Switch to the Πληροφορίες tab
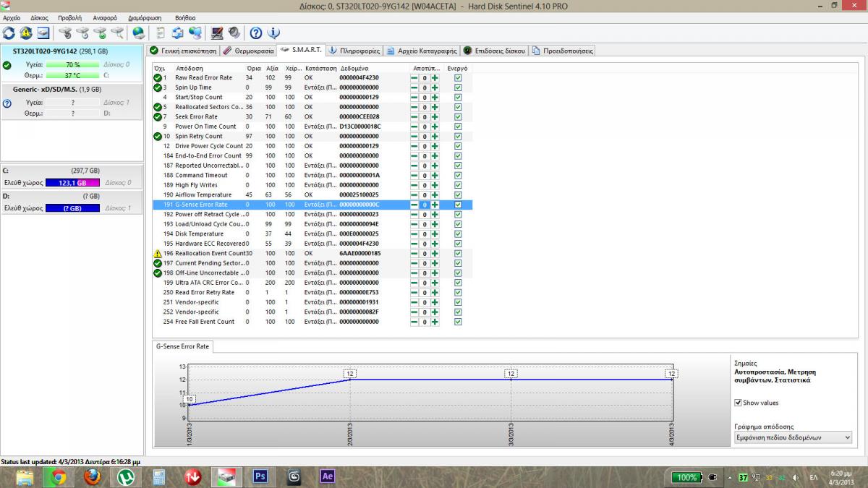The image size is (868, 488). 354,51
